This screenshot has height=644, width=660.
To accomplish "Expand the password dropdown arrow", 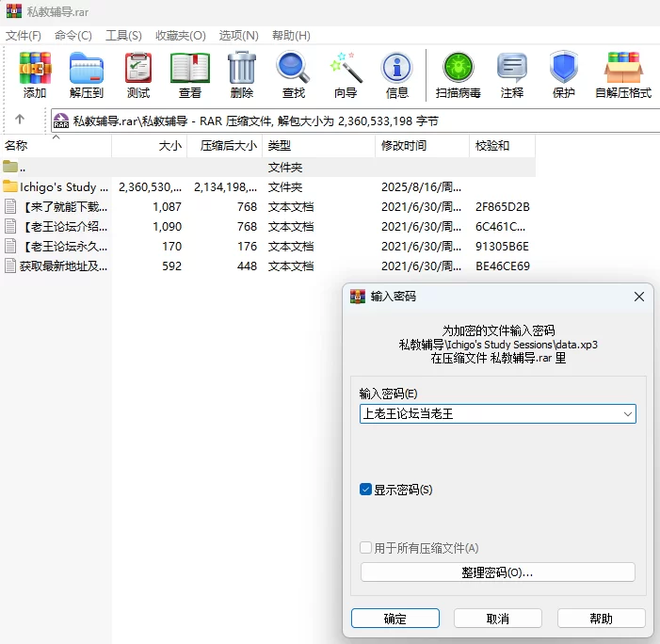I will 628,413.
